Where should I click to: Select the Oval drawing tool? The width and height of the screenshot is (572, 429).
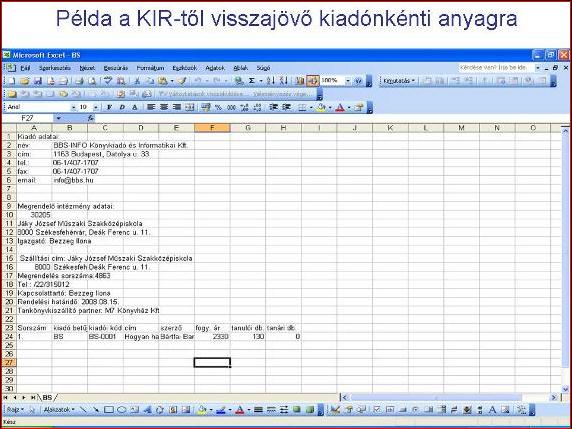pyautogui.click(x=121, y=410)
